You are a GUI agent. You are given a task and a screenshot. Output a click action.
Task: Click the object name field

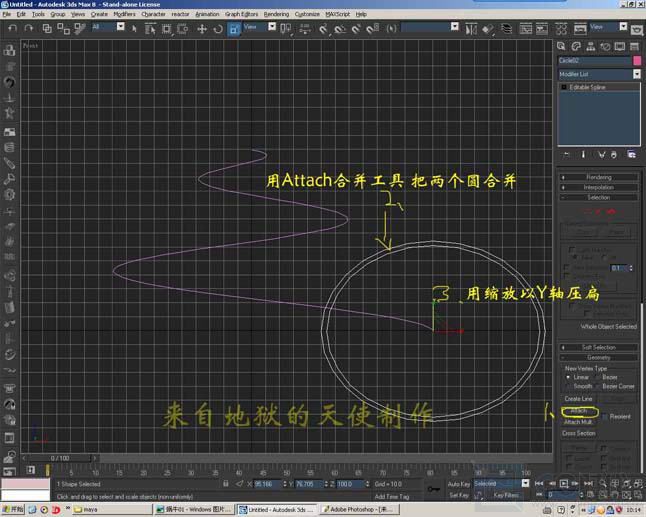595,61
